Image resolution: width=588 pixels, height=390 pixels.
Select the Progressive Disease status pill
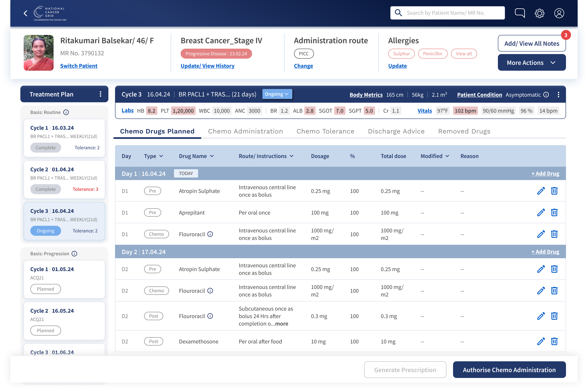pos(216,53)
